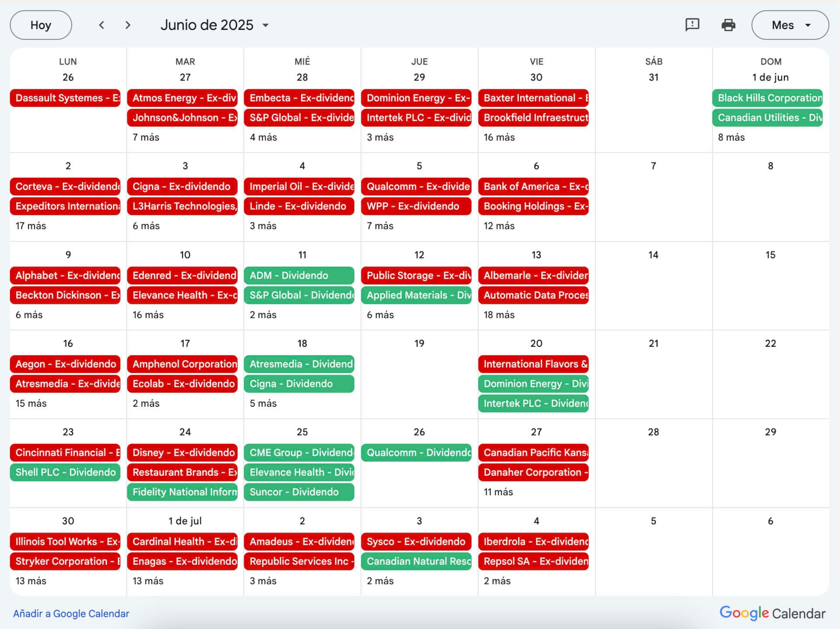This screenshot has width=840, height=629.
Task: Open Disney ex-dividend event
Action: [182, 453]
